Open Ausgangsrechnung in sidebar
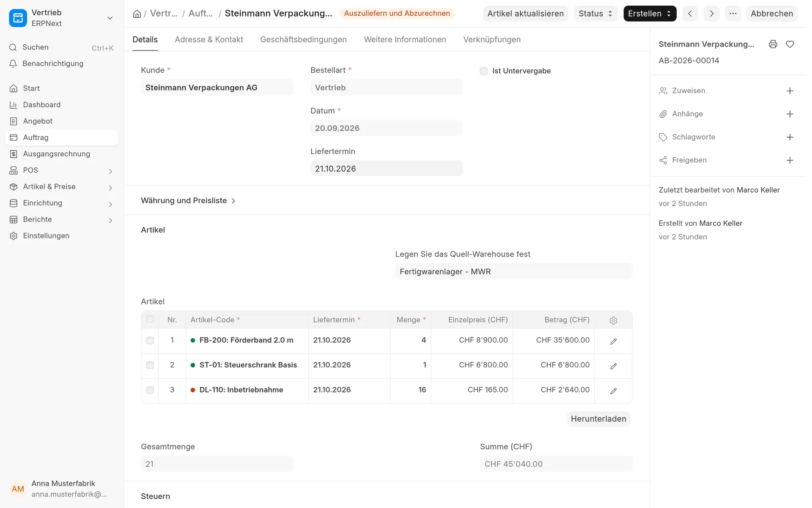 (62, 154)
